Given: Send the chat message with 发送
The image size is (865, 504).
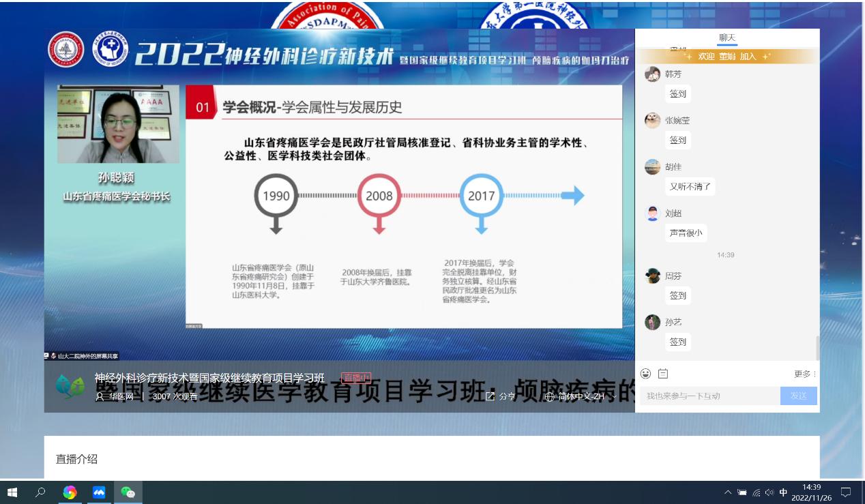Looking at the screenshot, I should (799, 396).
